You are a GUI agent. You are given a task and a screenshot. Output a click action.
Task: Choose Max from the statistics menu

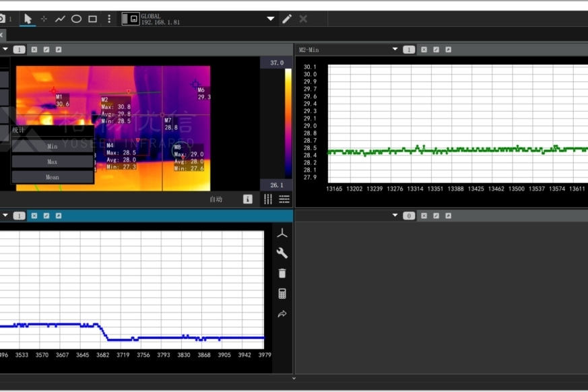53,162
